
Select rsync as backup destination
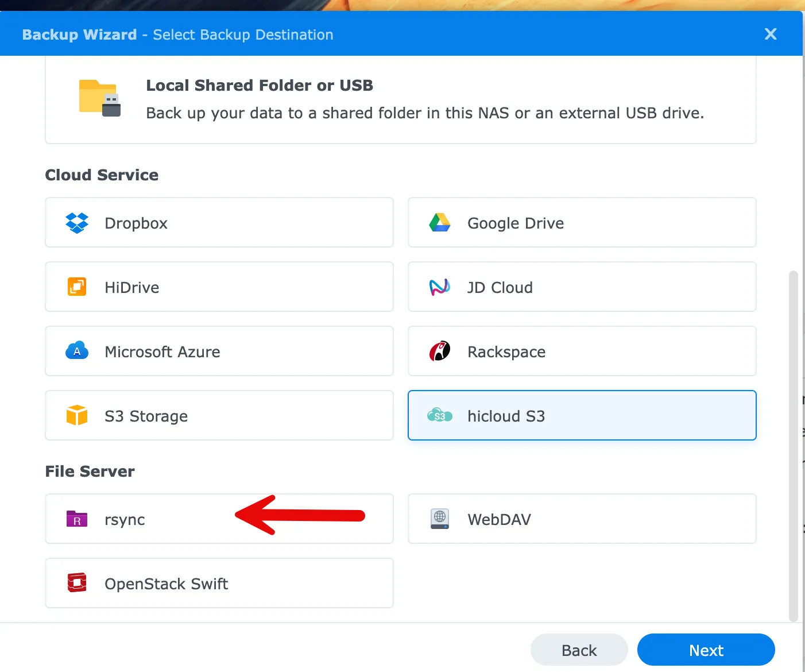172,519
